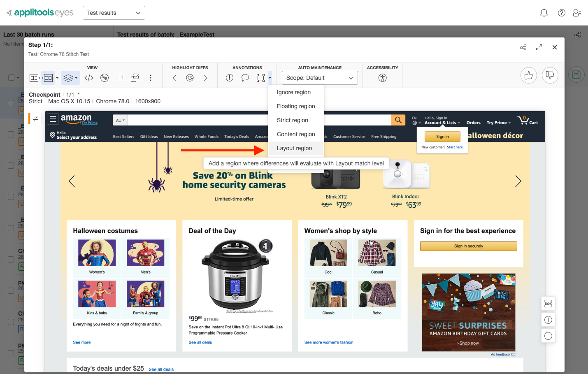Save changes with the disk icon
Image resolution: width=588 pixels, height=374 pixels.
[576, 74]
